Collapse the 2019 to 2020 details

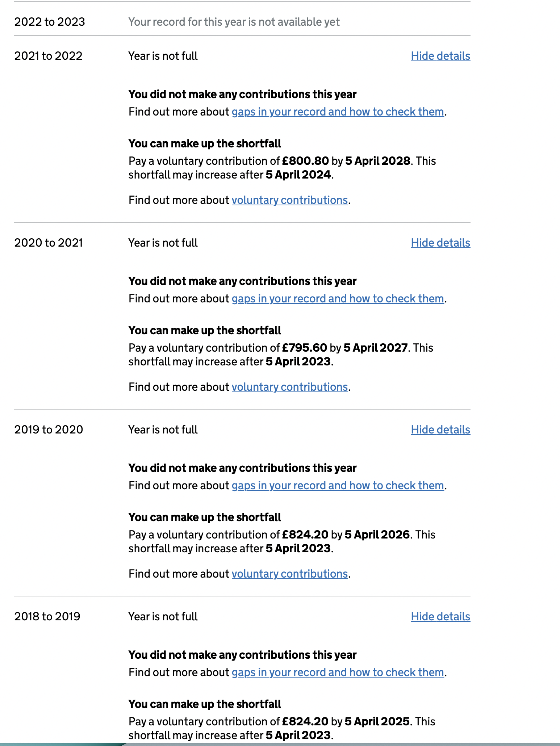pos(440,429)
